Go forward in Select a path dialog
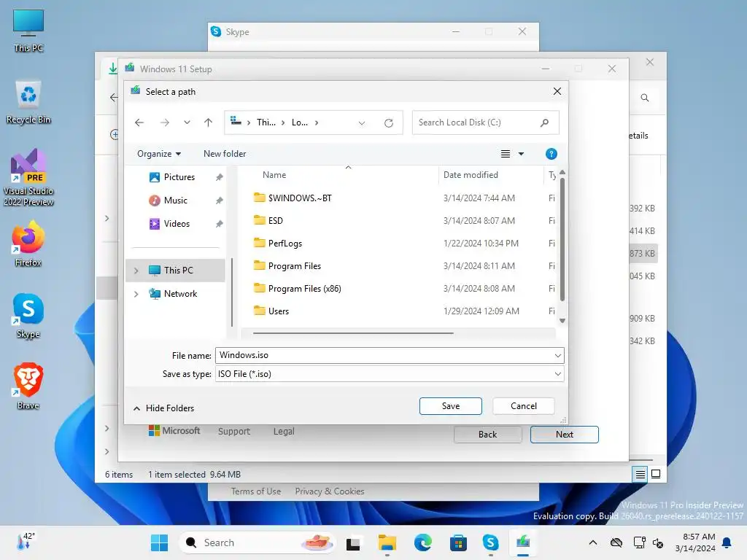 click(x=165, y=122)
